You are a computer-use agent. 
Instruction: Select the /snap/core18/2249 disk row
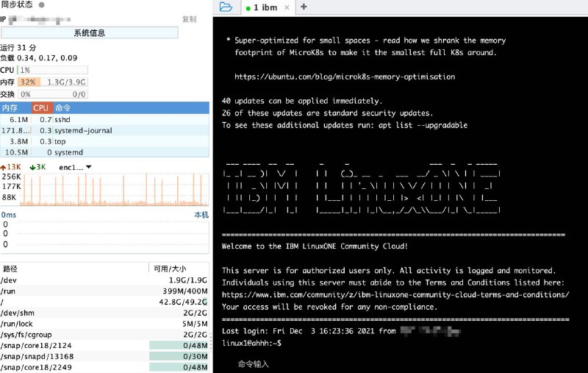point(104,367)
